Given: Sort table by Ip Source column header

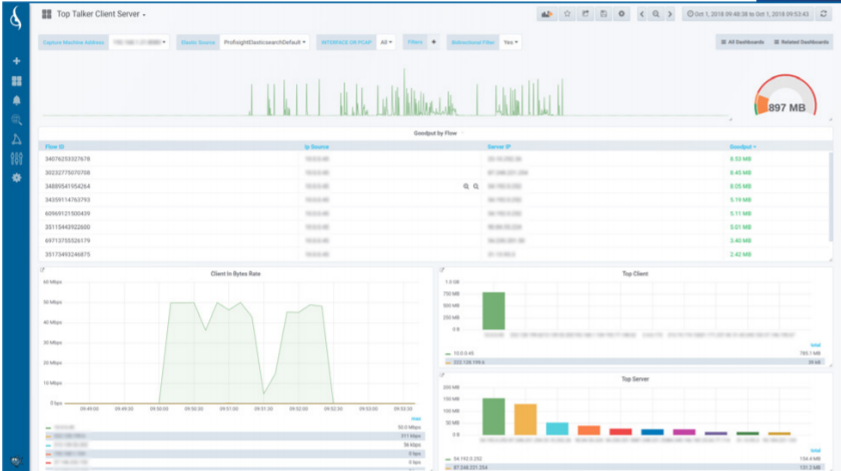Looking at the screenshot, I should click(x=316, y=146).
